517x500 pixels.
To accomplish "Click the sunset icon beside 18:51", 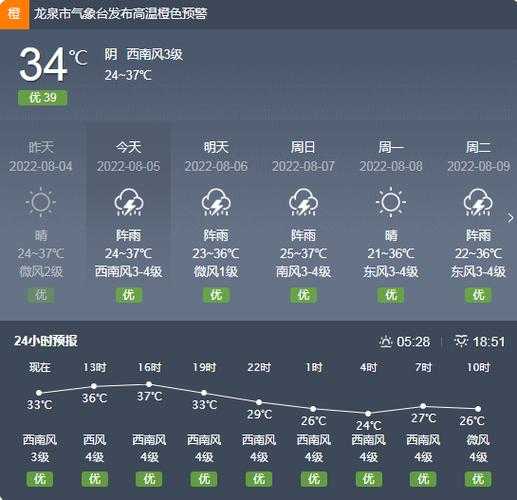I will [461, 342].
